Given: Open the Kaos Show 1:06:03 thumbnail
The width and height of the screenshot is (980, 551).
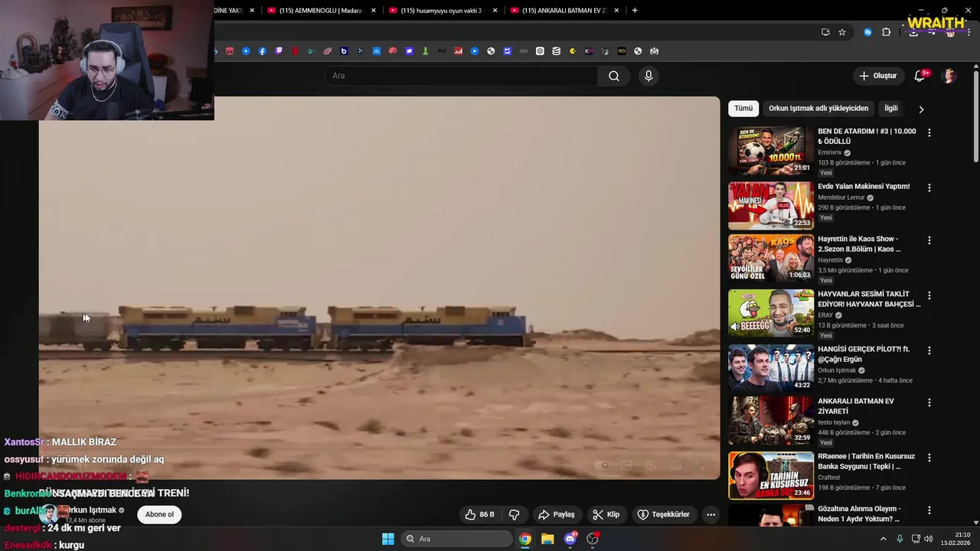Looking at the screenshot, I should point(771,258).
